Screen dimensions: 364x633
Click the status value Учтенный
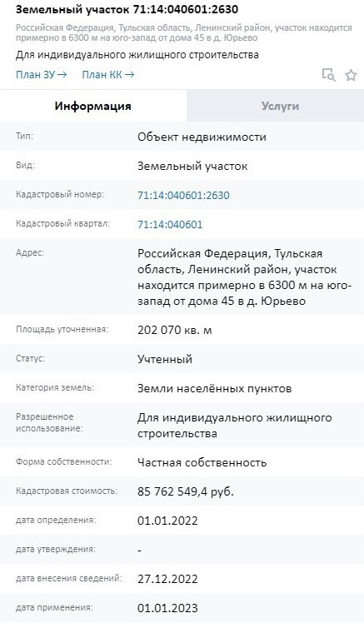point(165,359)
